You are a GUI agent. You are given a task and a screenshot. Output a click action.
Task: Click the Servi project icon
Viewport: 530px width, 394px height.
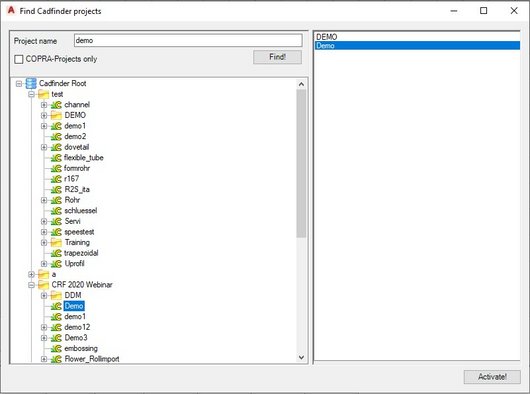(x=56, y=221)
